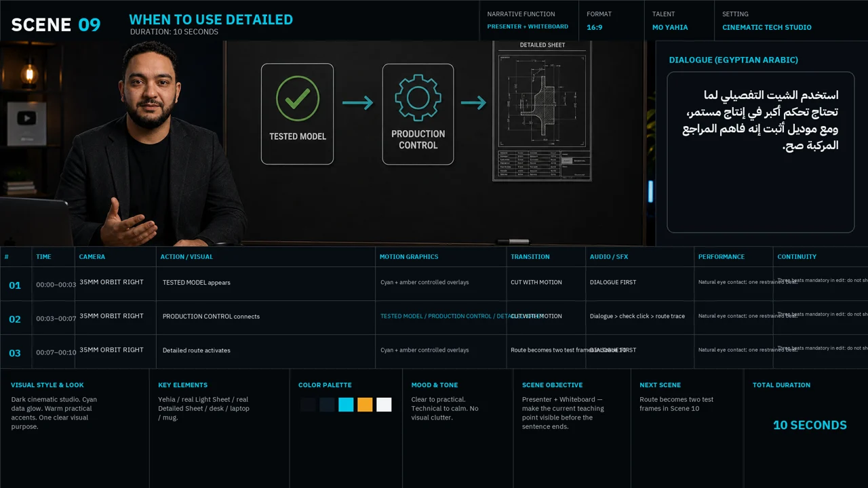This screenshot has height=488, width=868.
Task: Click the NEXT SCENE section heading
Action: [x=660, y=385]
